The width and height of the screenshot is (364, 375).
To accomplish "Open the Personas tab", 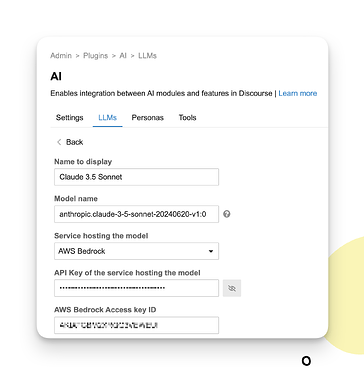I will 148,118.
